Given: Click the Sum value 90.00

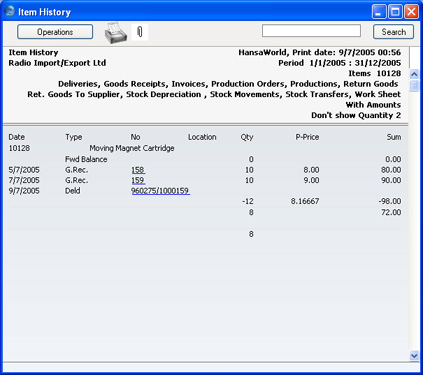Looking at the screenshot, I should tap(391, 180).
